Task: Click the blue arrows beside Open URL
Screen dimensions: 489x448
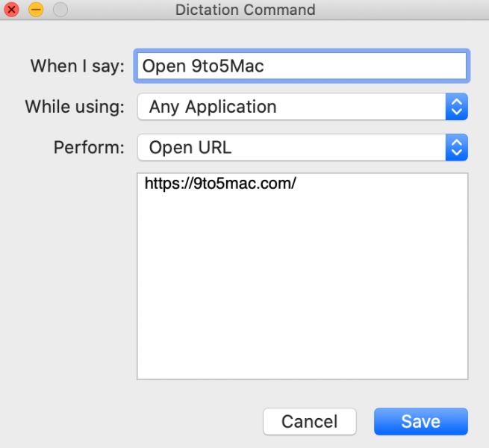Action: point(456,147)
